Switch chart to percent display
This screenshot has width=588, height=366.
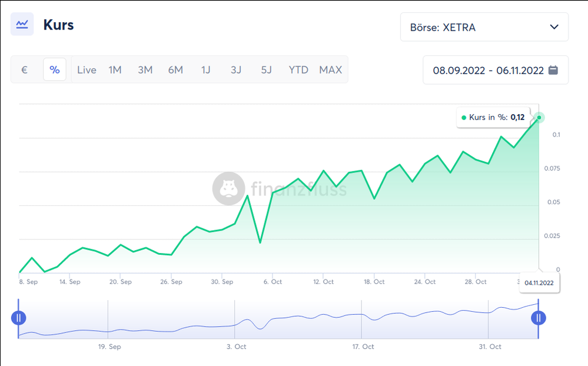(x=55, y=69)
